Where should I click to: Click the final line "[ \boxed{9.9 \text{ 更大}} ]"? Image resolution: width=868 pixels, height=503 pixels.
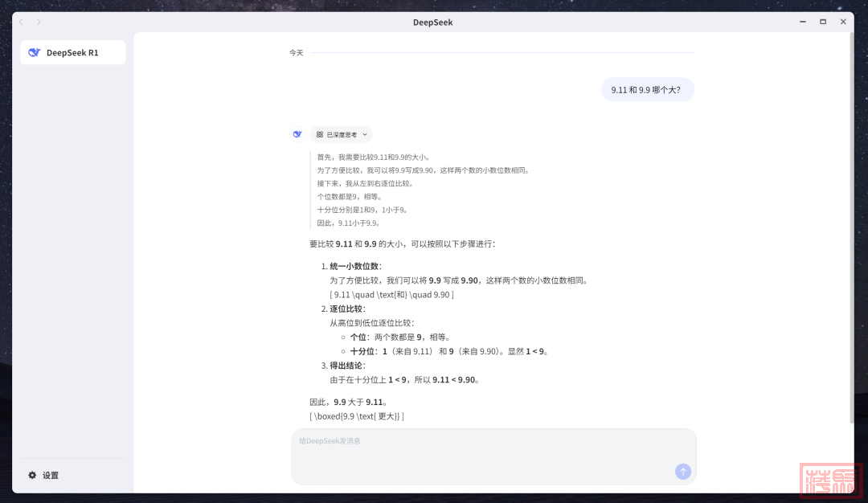(x=357, y=417)
